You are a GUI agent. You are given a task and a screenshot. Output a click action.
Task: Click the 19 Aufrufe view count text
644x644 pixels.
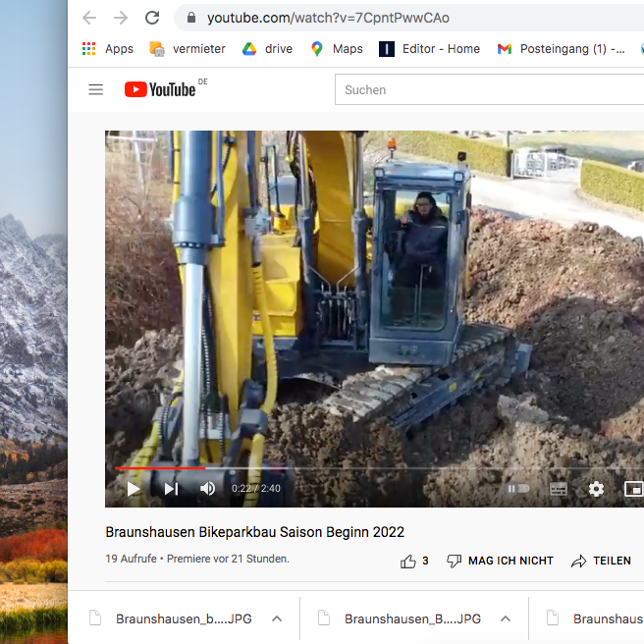131,559
